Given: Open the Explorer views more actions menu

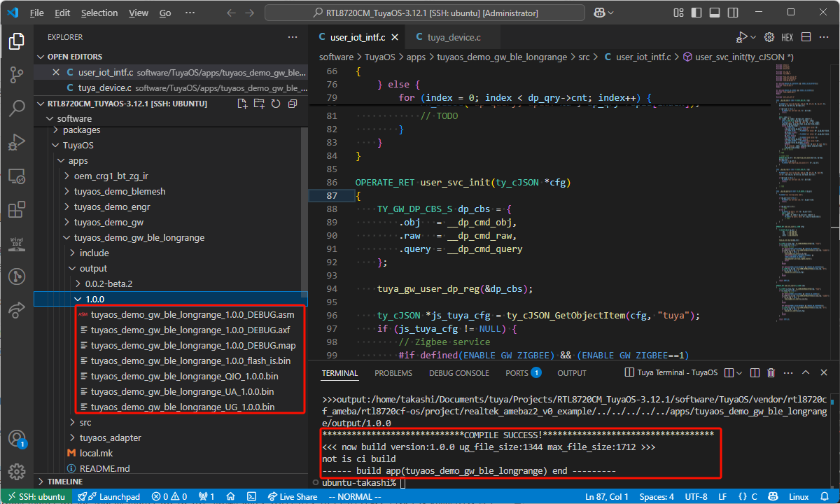Looking at the screenshot, I should pyautogui.click(x=293, y=37).
